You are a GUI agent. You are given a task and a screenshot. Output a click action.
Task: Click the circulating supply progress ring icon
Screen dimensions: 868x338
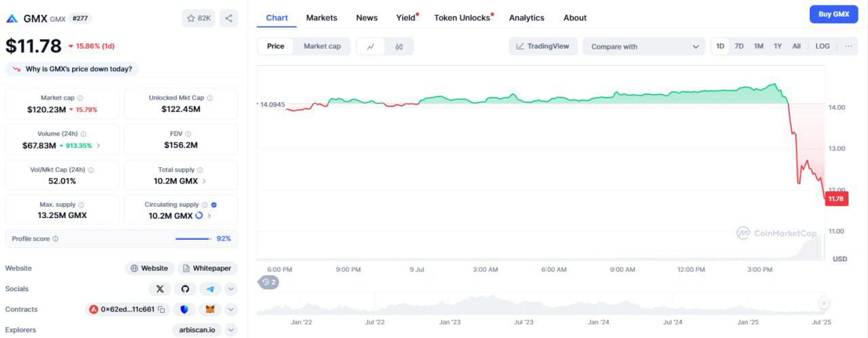199,215
